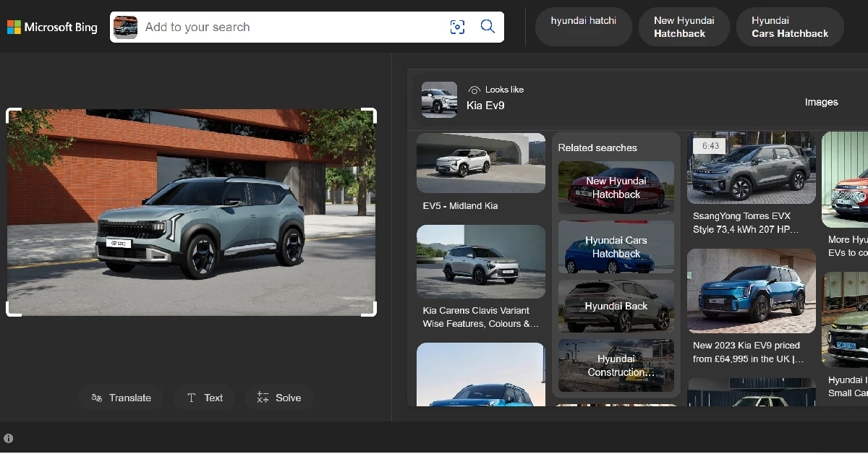Click inside the 'Add to your search' field
Viewport: 868px width, 454px height.
(x=289, y=27)
